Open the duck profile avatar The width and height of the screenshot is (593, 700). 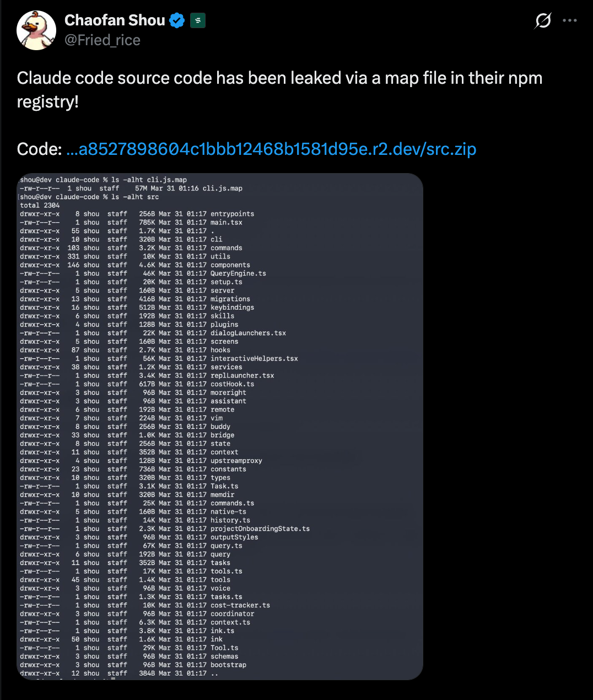[36, 30]
